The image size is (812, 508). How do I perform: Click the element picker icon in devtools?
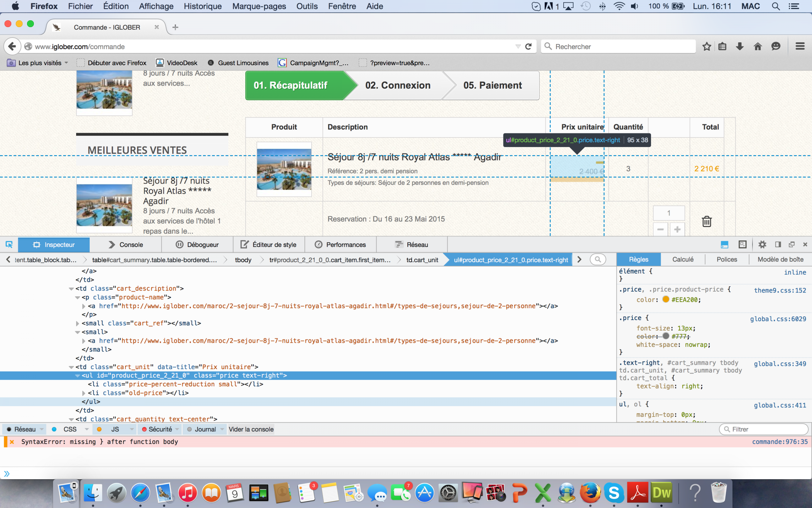(9, 245)
